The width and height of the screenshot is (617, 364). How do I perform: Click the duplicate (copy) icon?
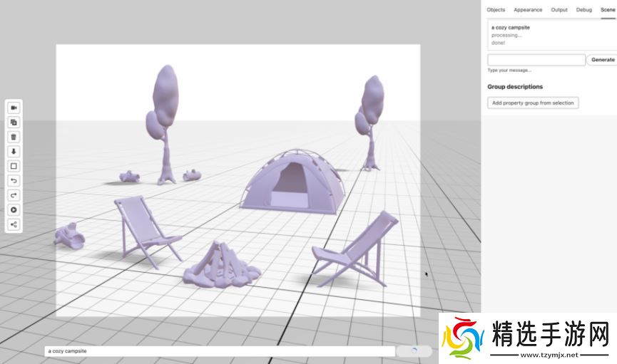point(14,123)
